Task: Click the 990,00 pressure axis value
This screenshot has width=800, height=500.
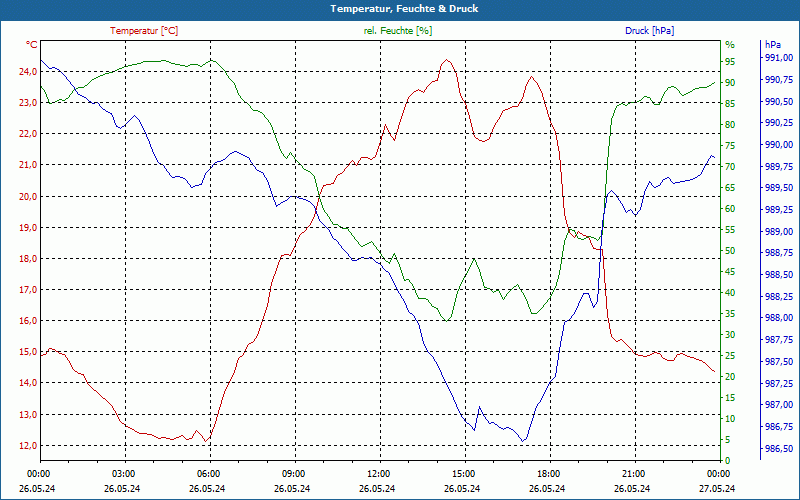Action: (779, 145)
